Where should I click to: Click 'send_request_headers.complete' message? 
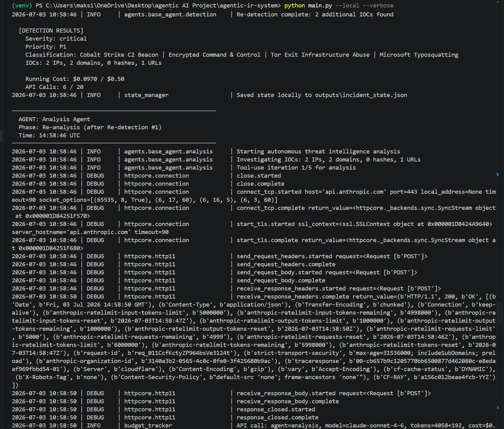click(x=286, y=264)
